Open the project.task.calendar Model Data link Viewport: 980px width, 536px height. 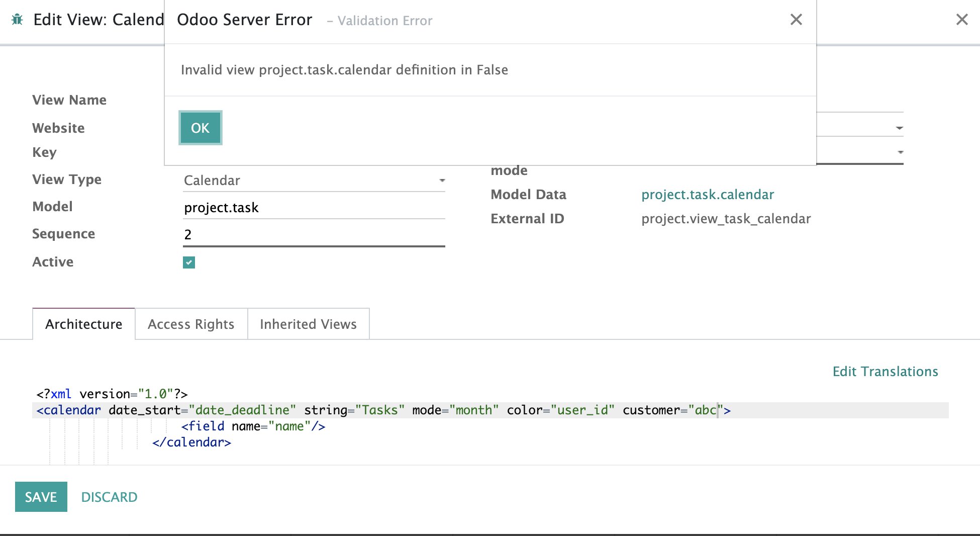click(x=708, y=195)
